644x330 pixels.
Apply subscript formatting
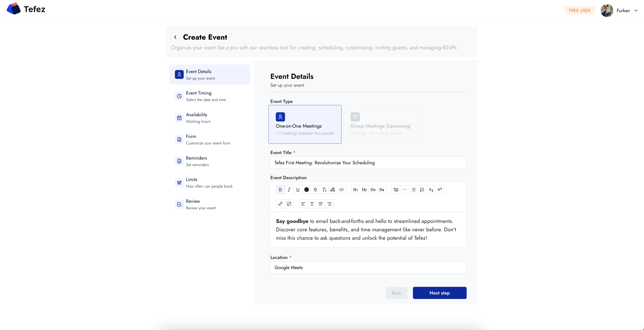click(x=431, y=190)
